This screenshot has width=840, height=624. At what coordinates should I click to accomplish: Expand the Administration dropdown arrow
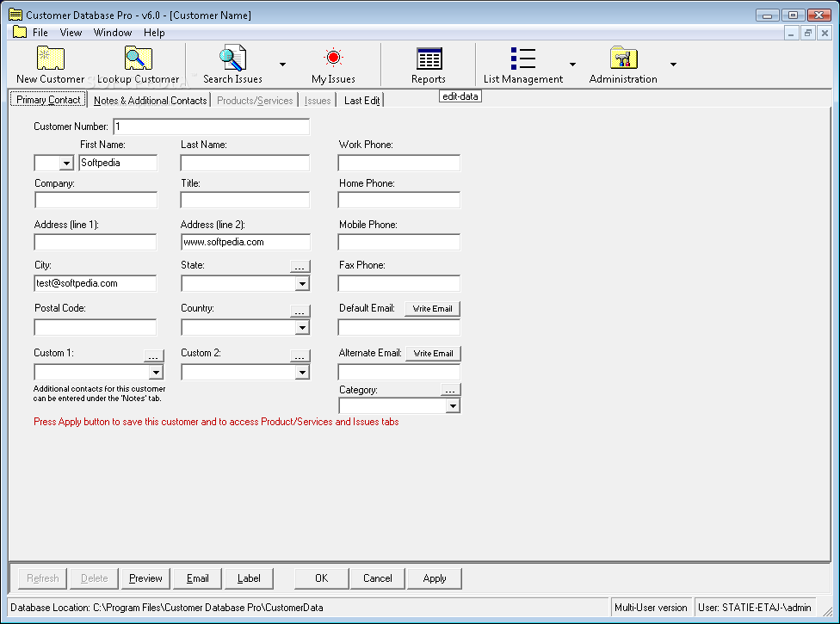tap(673, 65)
